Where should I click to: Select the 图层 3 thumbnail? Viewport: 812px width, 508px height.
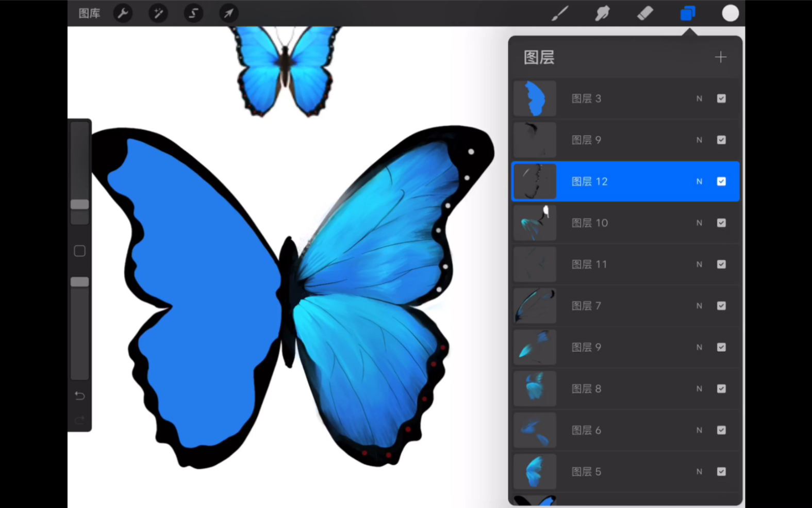pyautogui.click(x=535, y=99)
